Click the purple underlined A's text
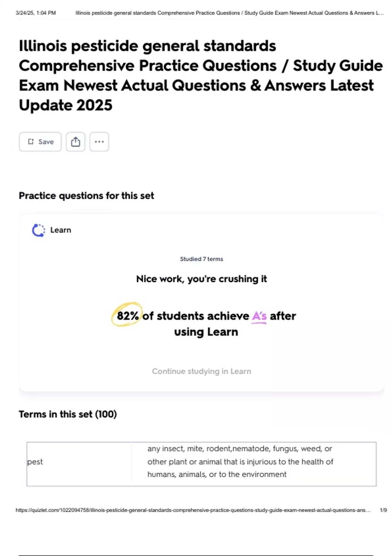392x556 pixels. point(259,316)
